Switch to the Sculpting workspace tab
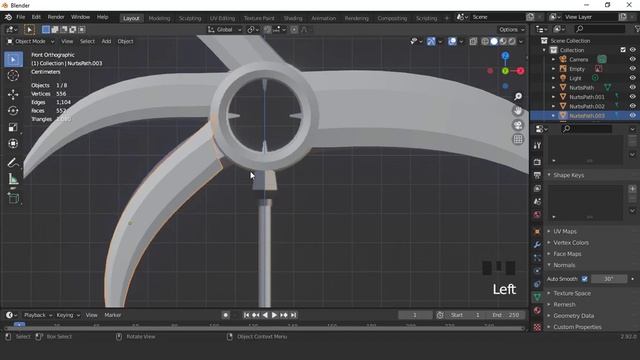 (x=190, y=18)
